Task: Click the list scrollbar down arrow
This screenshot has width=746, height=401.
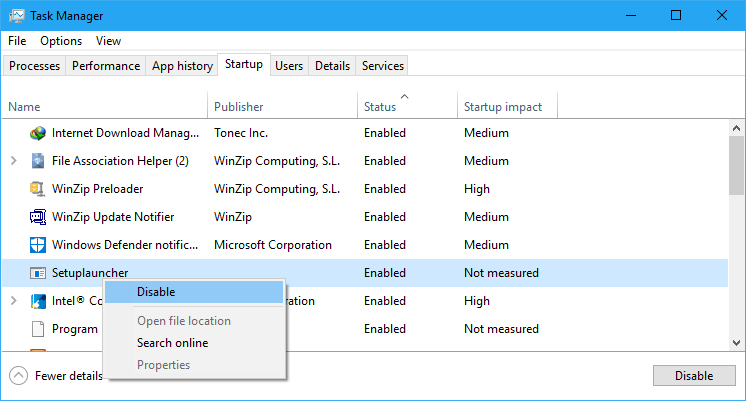Action: [x=736, y=343]
